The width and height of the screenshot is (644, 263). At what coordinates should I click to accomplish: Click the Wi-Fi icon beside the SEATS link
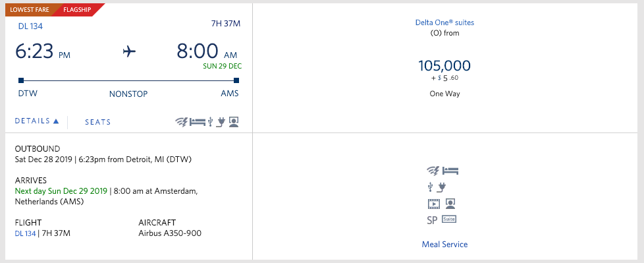182,122
